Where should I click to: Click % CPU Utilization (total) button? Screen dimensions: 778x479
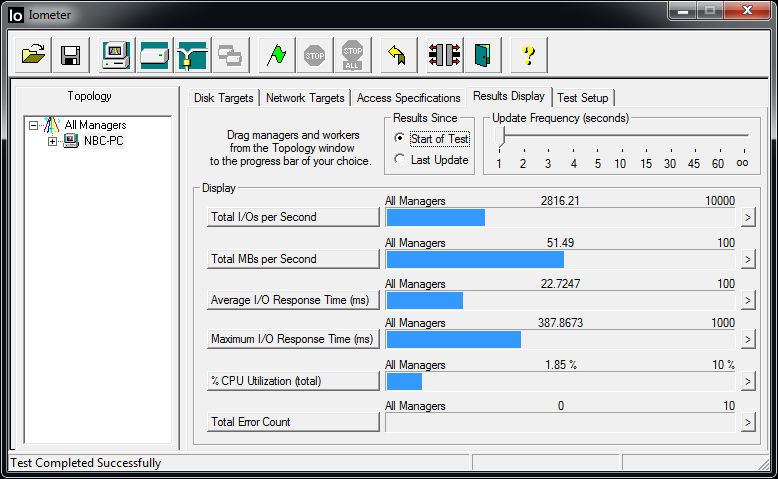[x=293, y=381]
